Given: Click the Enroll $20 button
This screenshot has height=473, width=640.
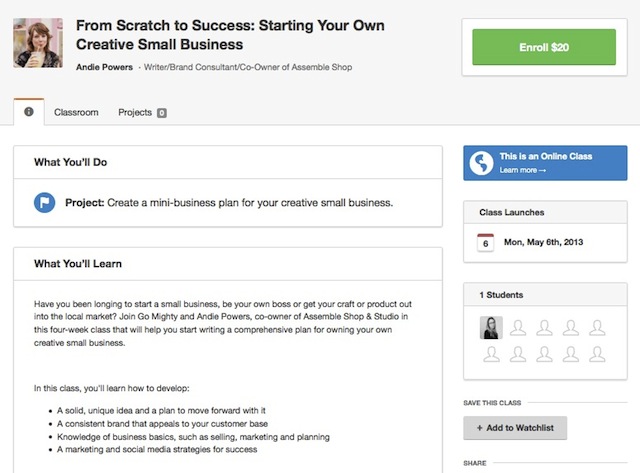Looking at the screenshot, I should (x=543, y=47).
